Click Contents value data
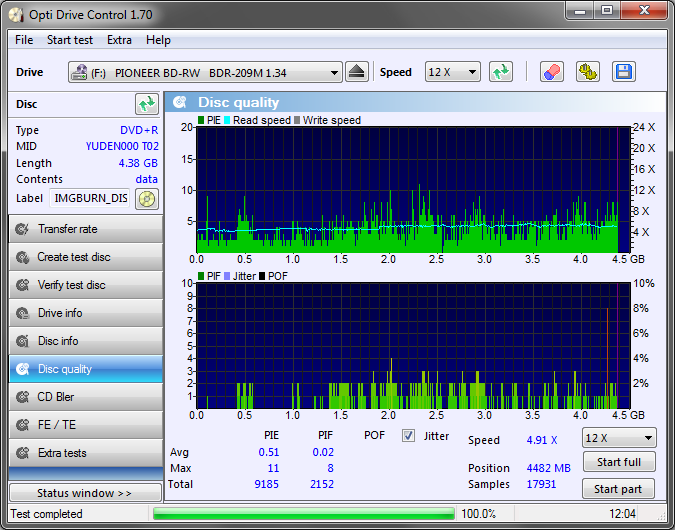 pos(146,179)
